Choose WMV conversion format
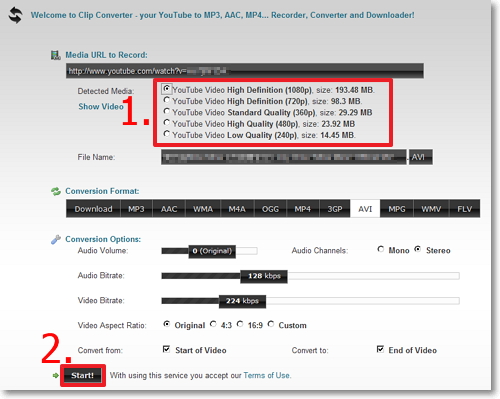 (x=431, y=209)
